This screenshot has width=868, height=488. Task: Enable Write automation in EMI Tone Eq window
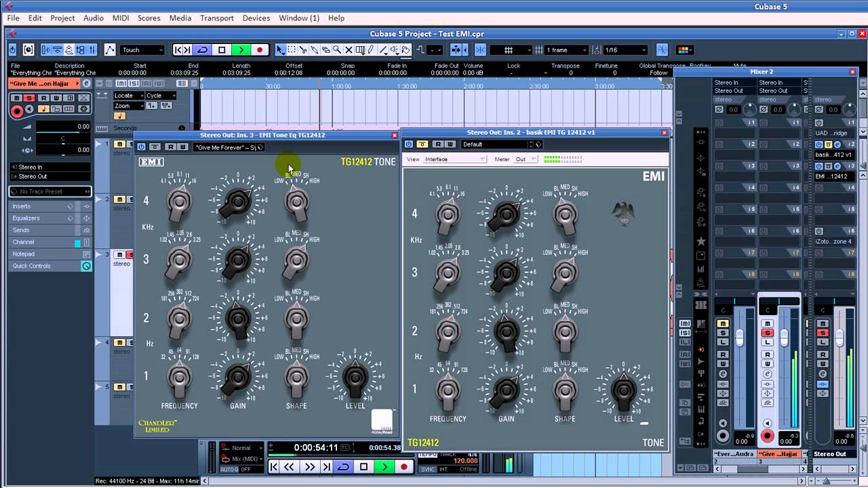coord(182,147)
